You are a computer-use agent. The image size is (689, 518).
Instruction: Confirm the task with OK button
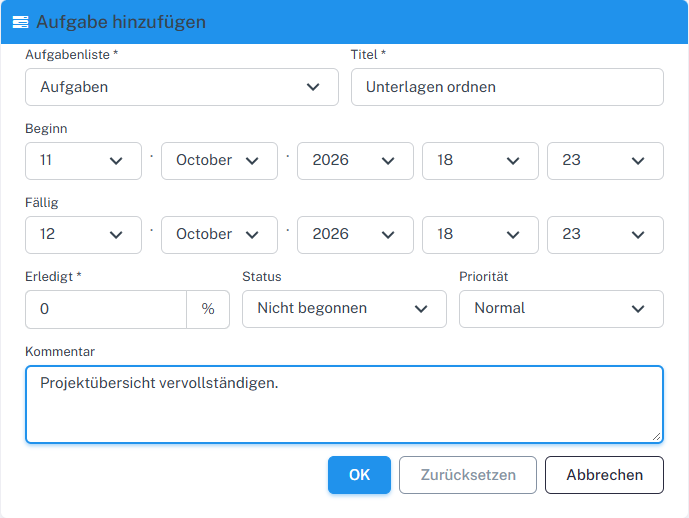359,475
